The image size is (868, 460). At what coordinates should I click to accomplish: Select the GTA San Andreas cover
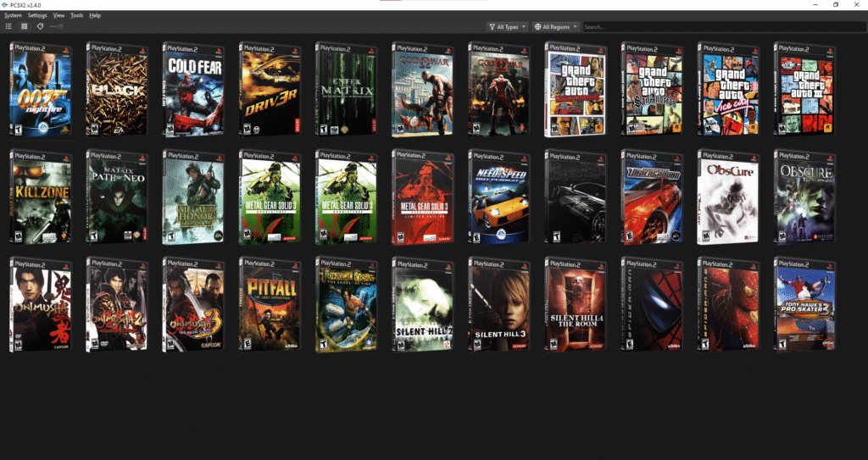point(652,89)
